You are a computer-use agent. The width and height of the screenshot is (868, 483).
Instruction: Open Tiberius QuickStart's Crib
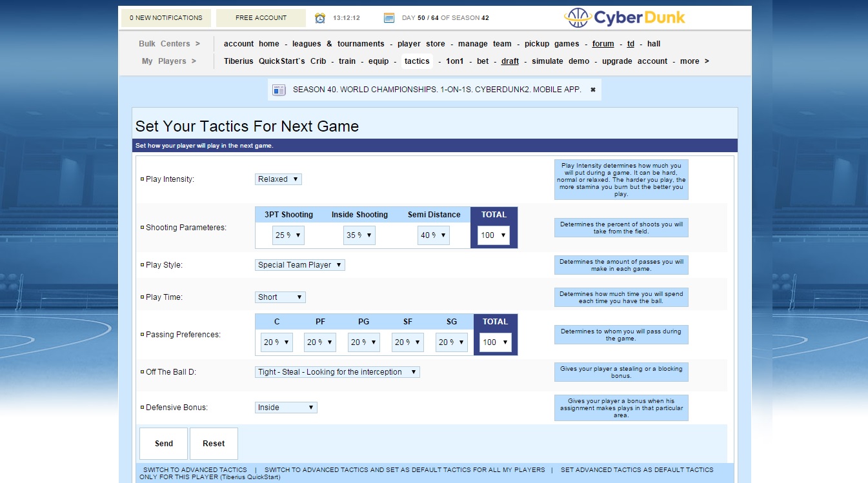[275, 61]
